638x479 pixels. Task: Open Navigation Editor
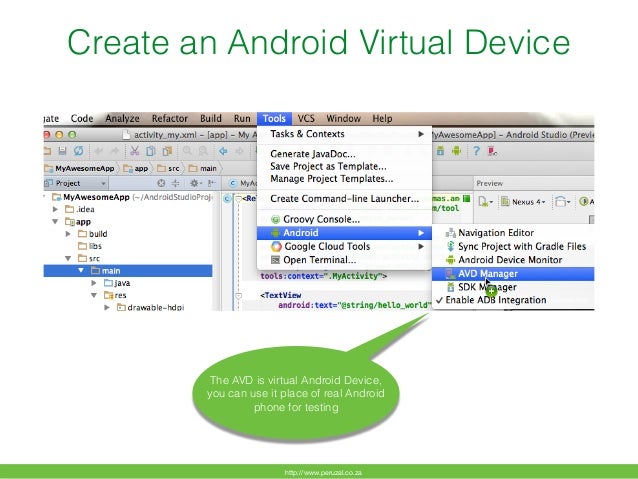[513, 233]
